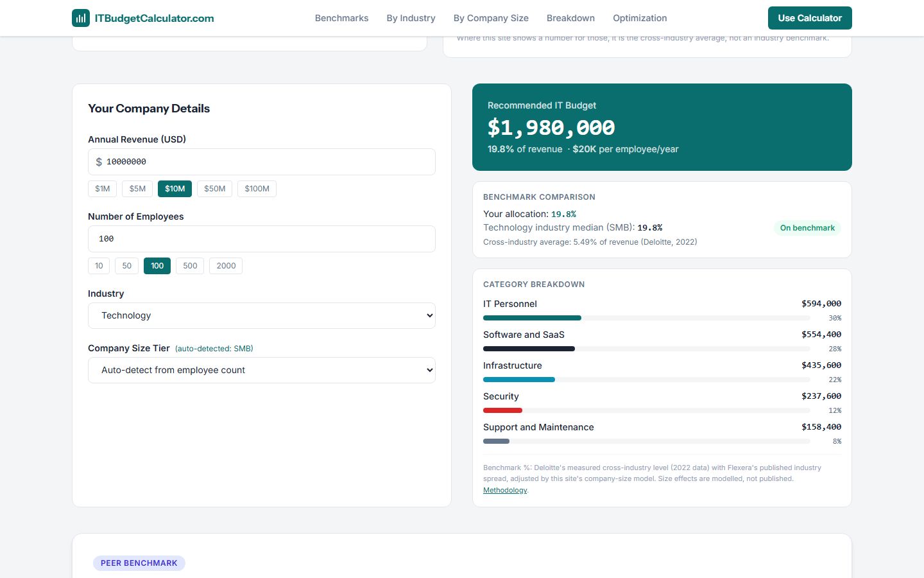Click the IT Personnel progress bar

click(x=646, y=318)
